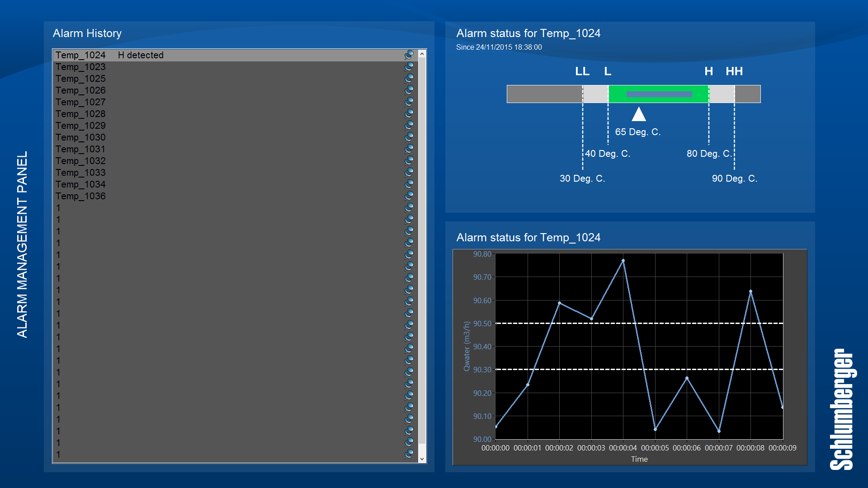868x488 pixels.
Task: Click the 'ALARM MANAGEMENT PANEL' vertical title
Action: coord(22,244)
